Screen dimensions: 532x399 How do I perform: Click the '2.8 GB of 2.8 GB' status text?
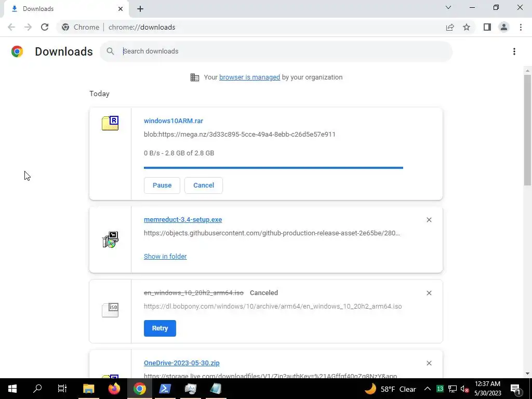190,153
